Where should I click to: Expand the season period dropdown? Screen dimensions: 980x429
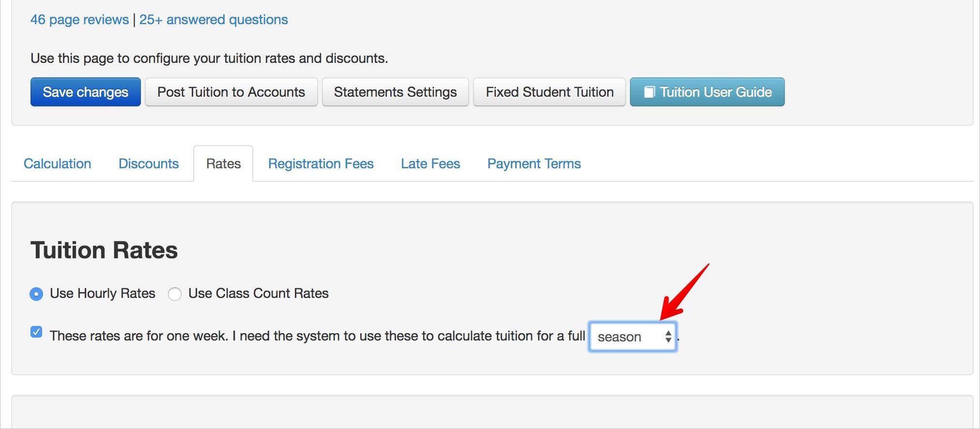[x=632, y=337]
